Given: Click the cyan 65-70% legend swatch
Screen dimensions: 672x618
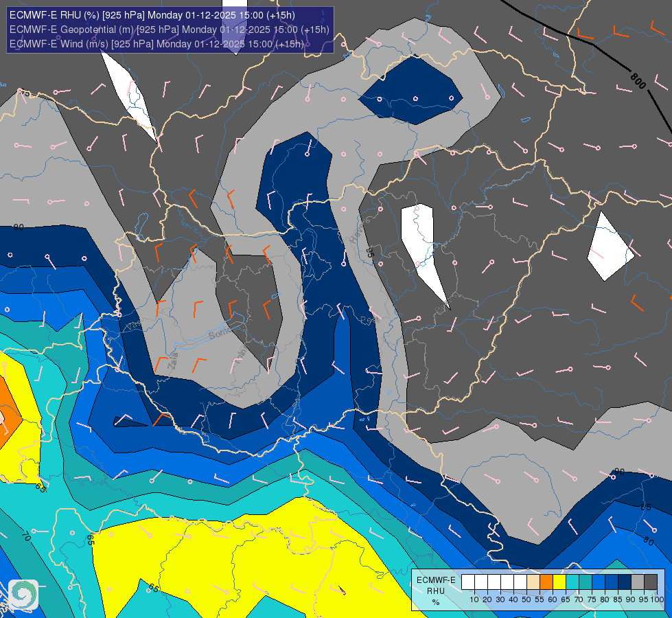Looking at the screenshot, I should pos(572,582).
